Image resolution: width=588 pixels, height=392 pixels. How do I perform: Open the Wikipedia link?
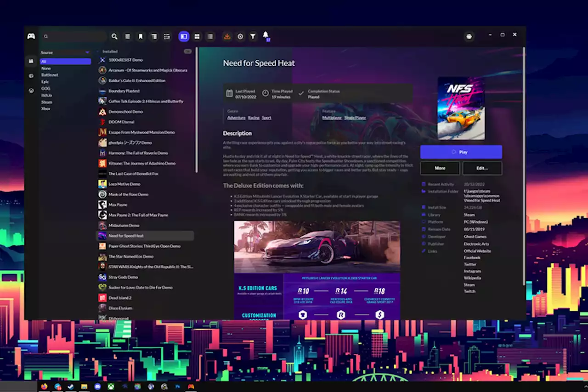point(472,278)
